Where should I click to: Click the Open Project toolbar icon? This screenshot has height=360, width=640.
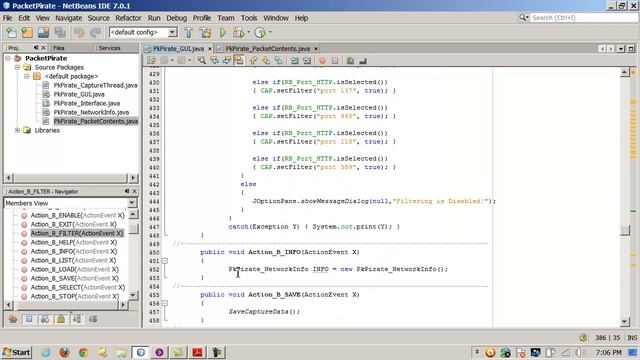[43, 32]
